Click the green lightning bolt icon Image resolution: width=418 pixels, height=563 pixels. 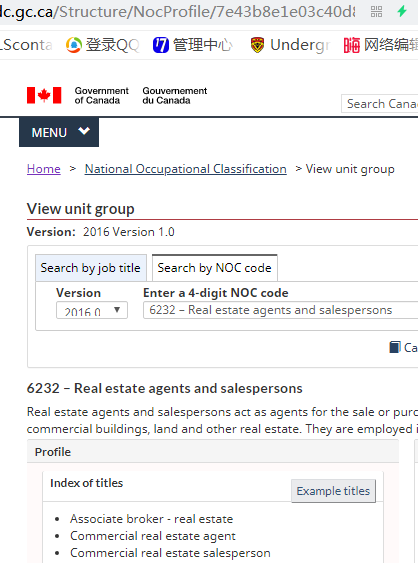(x=402, y=11)
